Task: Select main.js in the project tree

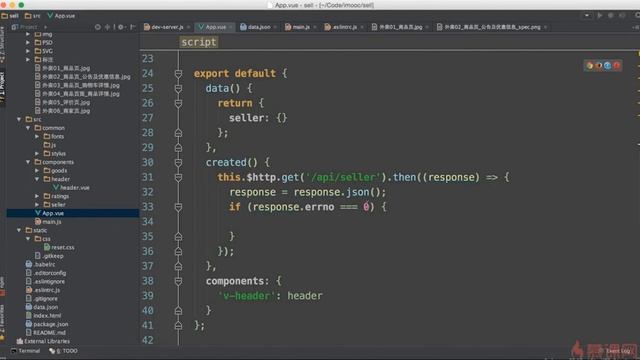Action: tap(48, 222)
